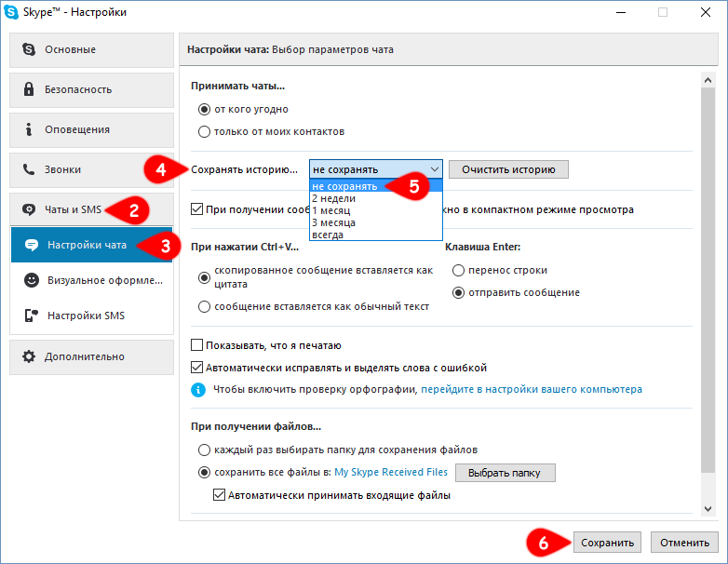Click the padlock icon beside Безопасность
Screen dimensions: 728x564
click(x=29, y=89)
